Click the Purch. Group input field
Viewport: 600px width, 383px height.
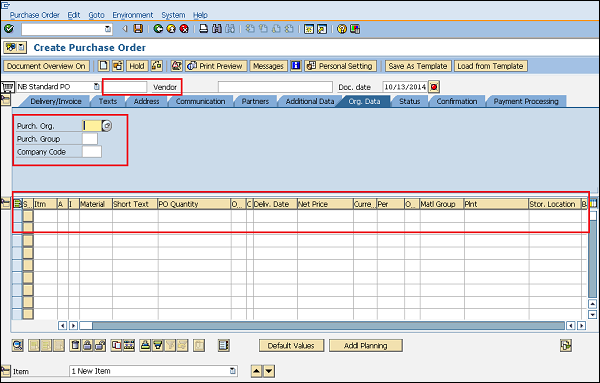coord(90,139)
